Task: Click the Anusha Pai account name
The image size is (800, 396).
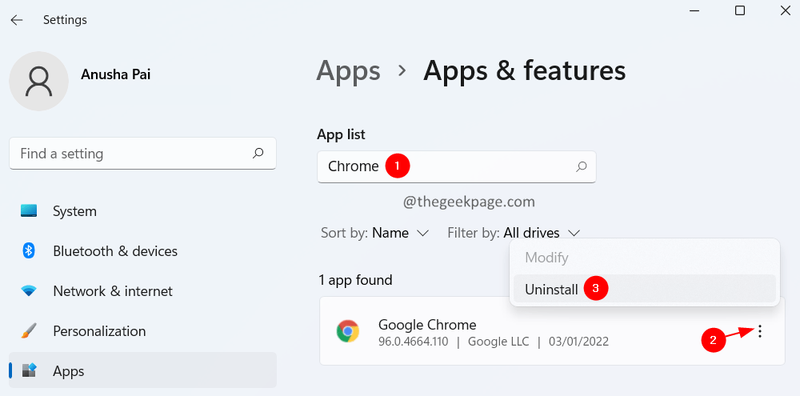Action: tap(116, 75)
